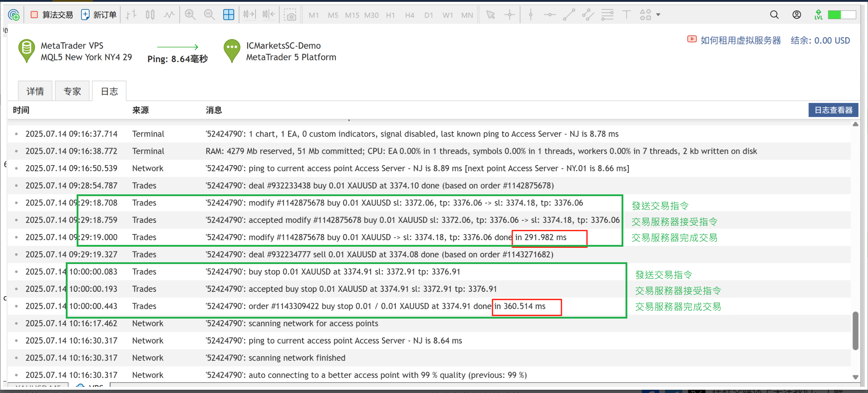Toggle the 算法交易 algo trading button
The image size is (868, 393).
point(52,15)
